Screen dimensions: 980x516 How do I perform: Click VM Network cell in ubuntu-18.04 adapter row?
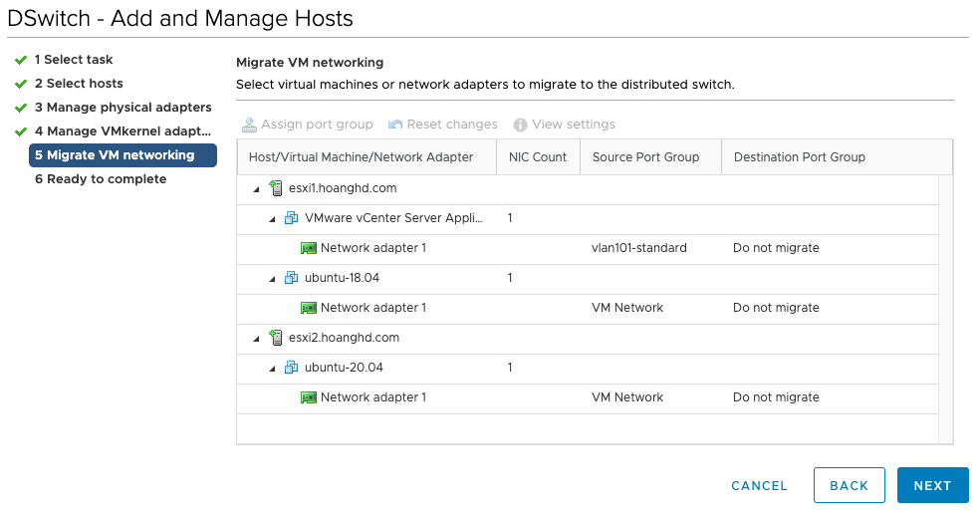coord(627,308)
